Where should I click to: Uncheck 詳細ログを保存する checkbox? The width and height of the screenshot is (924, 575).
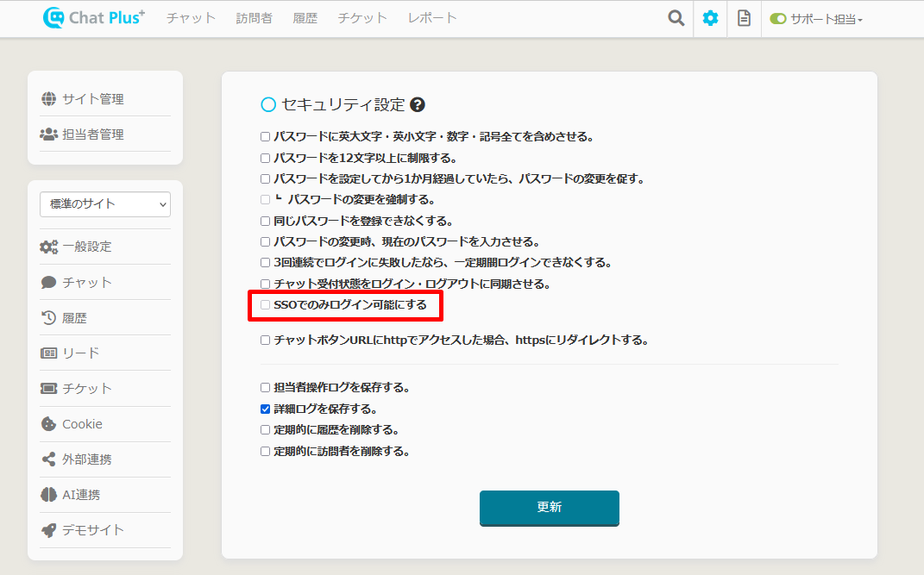click(x=266, y=409)
